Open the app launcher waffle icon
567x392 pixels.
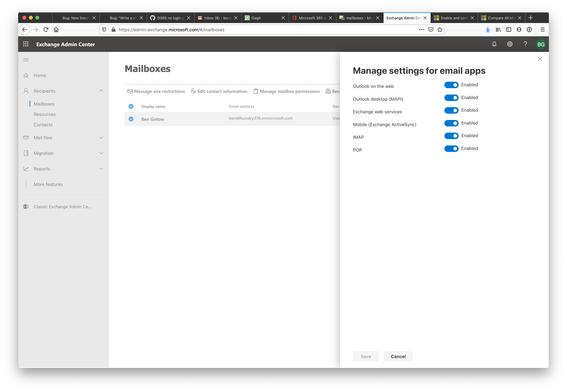click(x=26, y=44)
